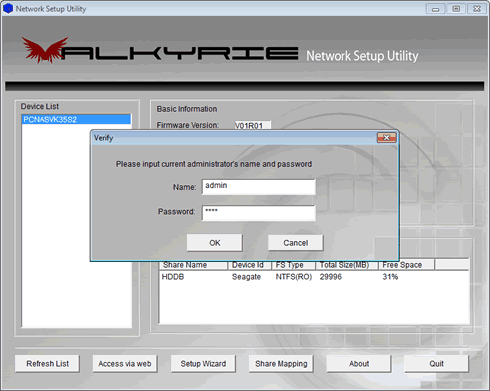Click the Share Name column header
The width and height of the screenshot is (490, 391).
(194, 265)
